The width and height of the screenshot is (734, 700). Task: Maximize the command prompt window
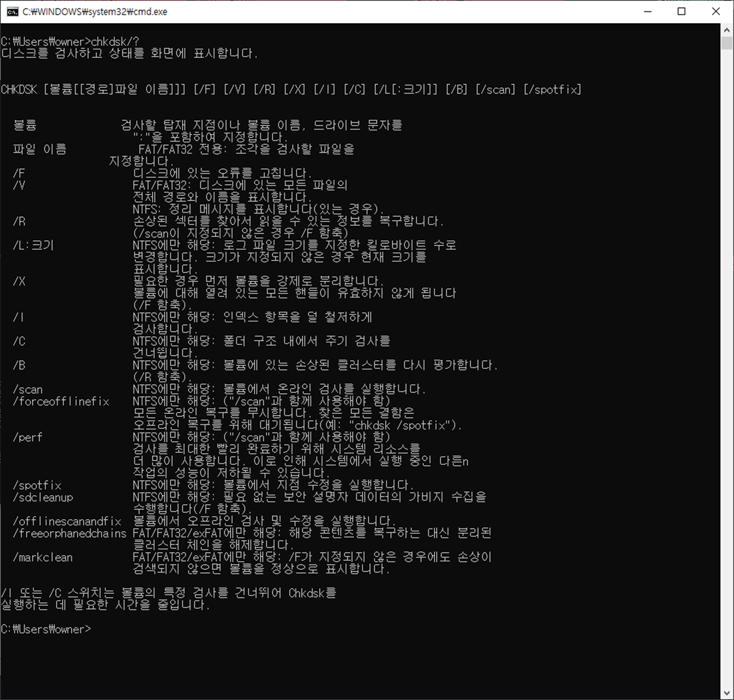pos(681,12)
